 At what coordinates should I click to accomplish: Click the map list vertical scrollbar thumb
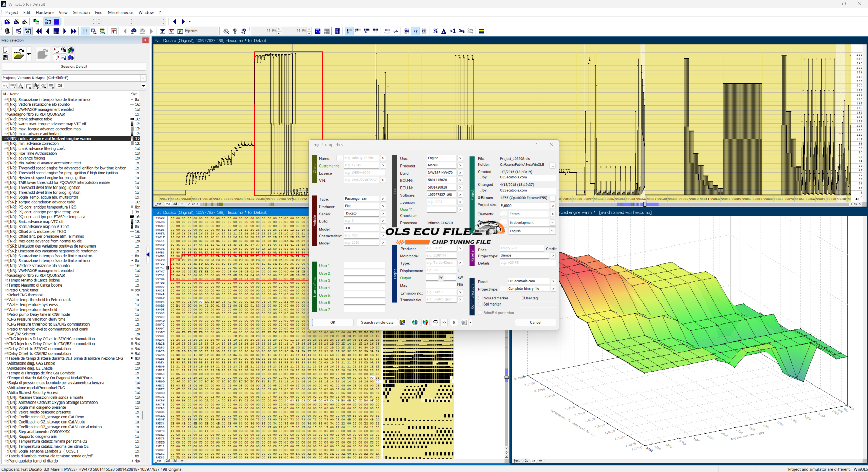click(x=143, y=415)
